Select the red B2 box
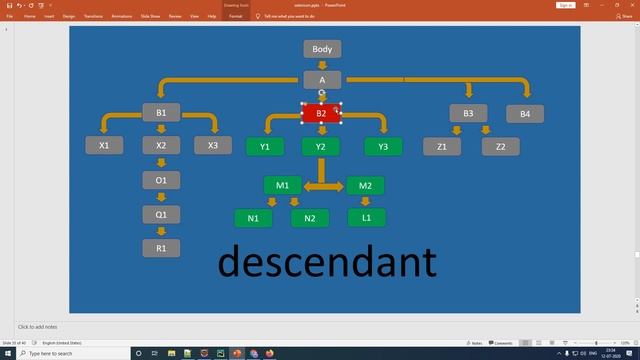Screen dimensions: 640x360 point(321,113)
